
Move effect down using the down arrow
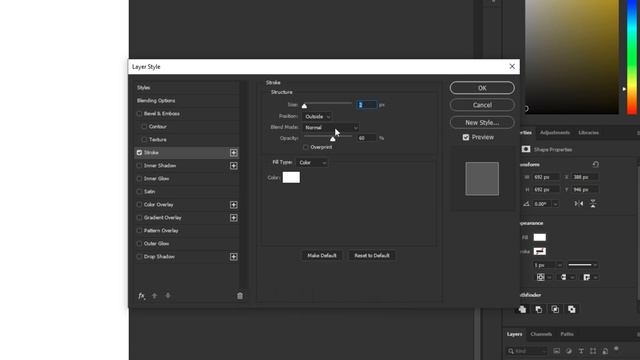(168, 296)
